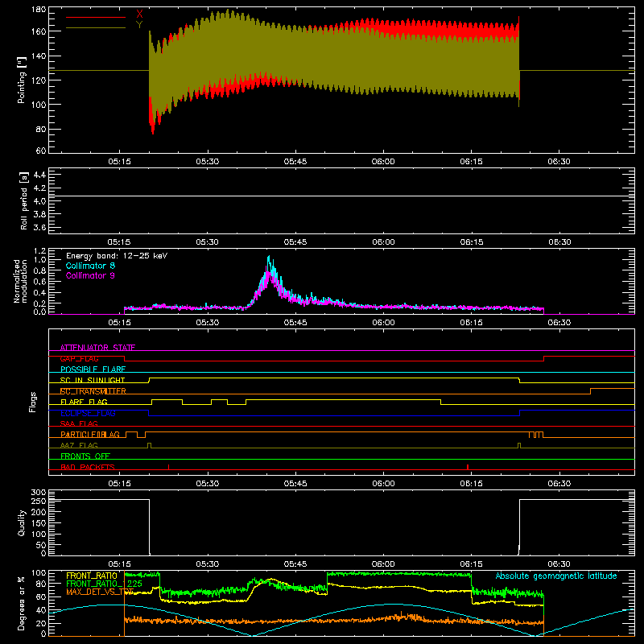Click the 05:30 tick label under Flags plot
The width and height of the screenshot is (644, 644).
(208, 484)
